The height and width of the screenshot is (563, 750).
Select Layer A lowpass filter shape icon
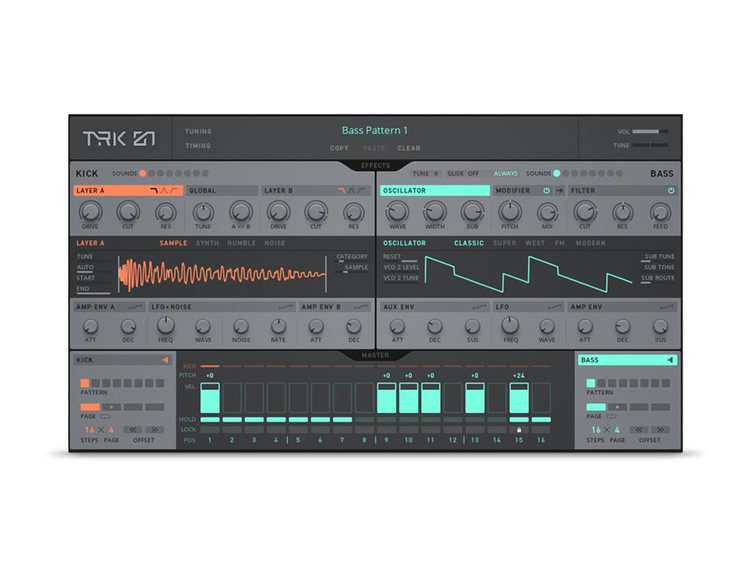[x=154, y=190]
